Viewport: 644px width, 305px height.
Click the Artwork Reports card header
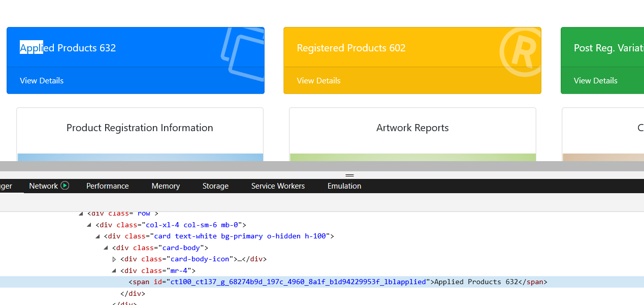pos(412,128)
